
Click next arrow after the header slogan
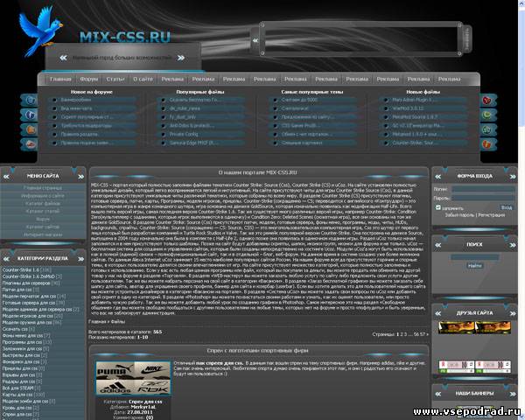pyautogui.click(x=181, y=58)
